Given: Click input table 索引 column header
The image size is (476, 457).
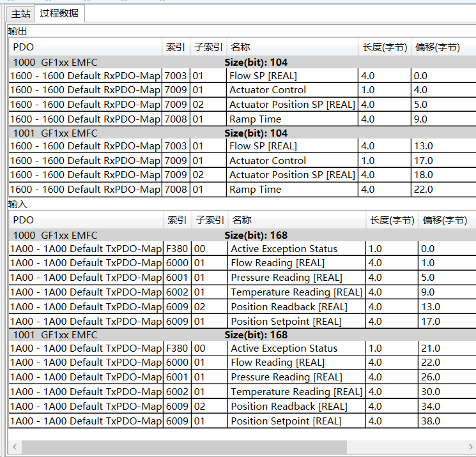Looking at the screenshot, I should click(177, 220).
